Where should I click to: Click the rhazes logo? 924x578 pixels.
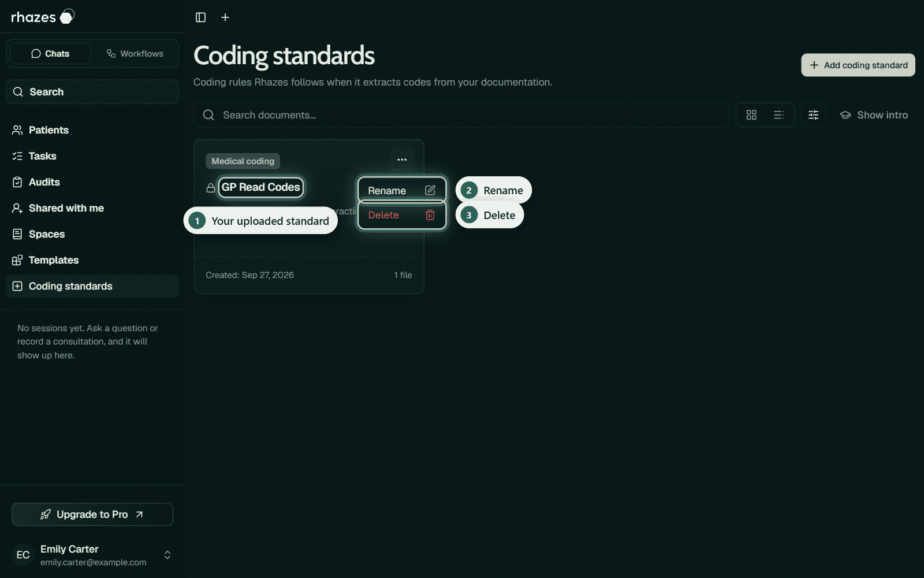43,17
